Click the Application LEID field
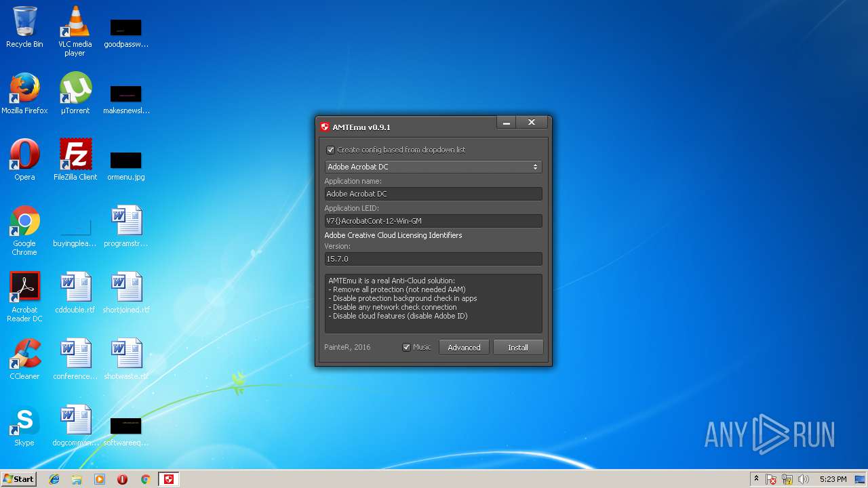This screenshot has width=868, height=488. click(433, 221)
